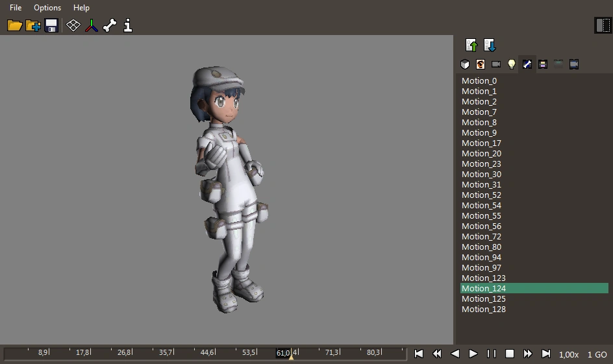Toggle the side panel layout button
Viewport: 613px width, 364px height.
click(602, 25)
